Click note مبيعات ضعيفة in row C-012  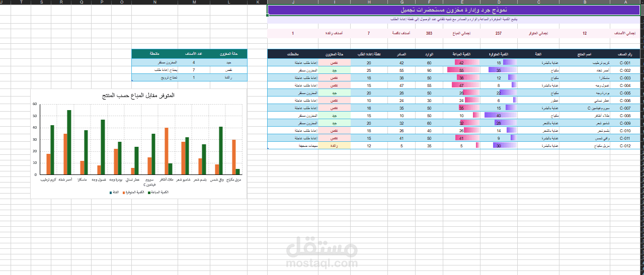(x=293, y=145)
